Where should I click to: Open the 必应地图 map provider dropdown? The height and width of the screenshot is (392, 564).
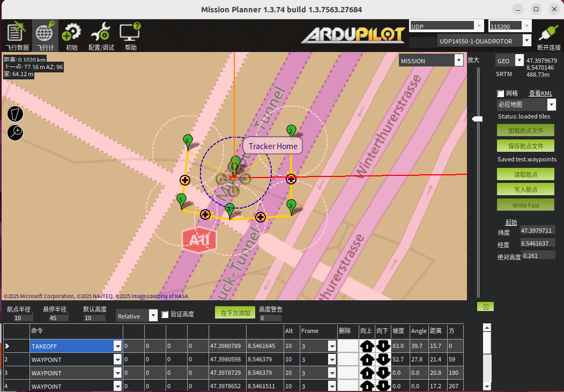(552, 104)
